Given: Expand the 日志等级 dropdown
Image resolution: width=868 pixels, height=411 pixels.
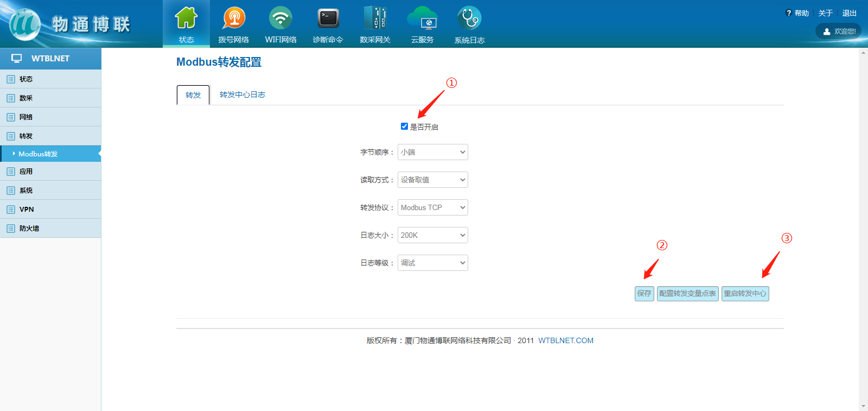Looking at the screenshot, I should pyautogui.click(x=432, y=263).
